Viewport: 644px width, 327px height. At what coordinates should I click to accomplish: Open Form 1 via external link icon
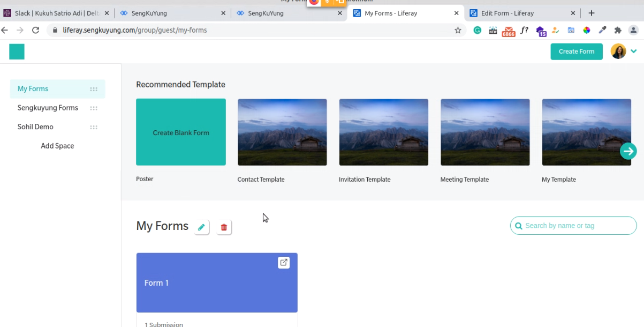point(284,262)
